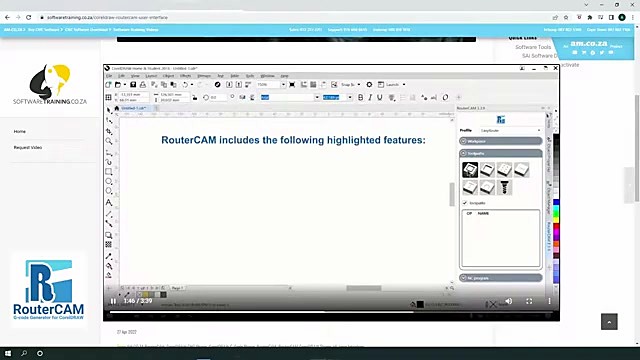Viewport: 640px width, 360px height.
Task: Select the Text tool (letter A)
Action: [x=109, y=202]
